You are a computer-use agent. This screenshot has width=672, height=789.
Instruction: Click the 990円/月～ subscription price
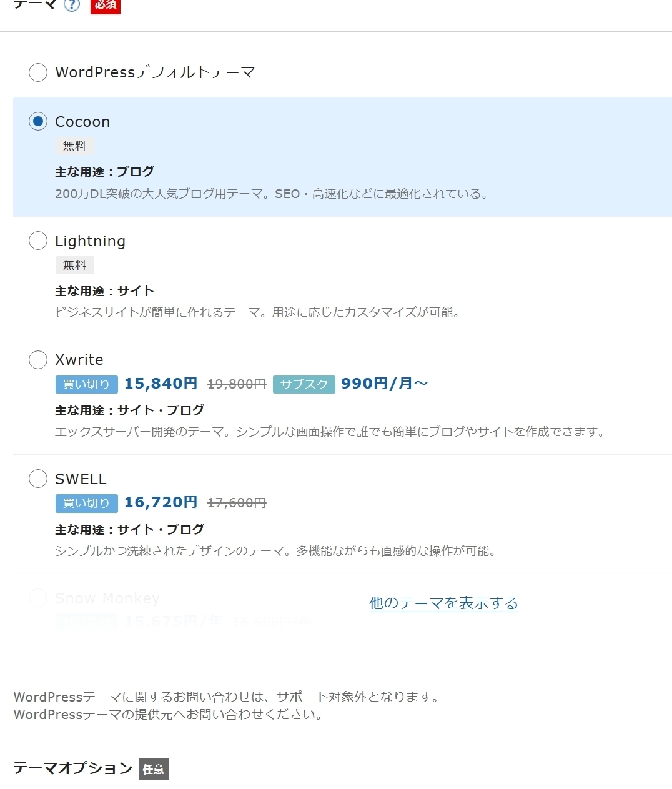tap(384, 384)
